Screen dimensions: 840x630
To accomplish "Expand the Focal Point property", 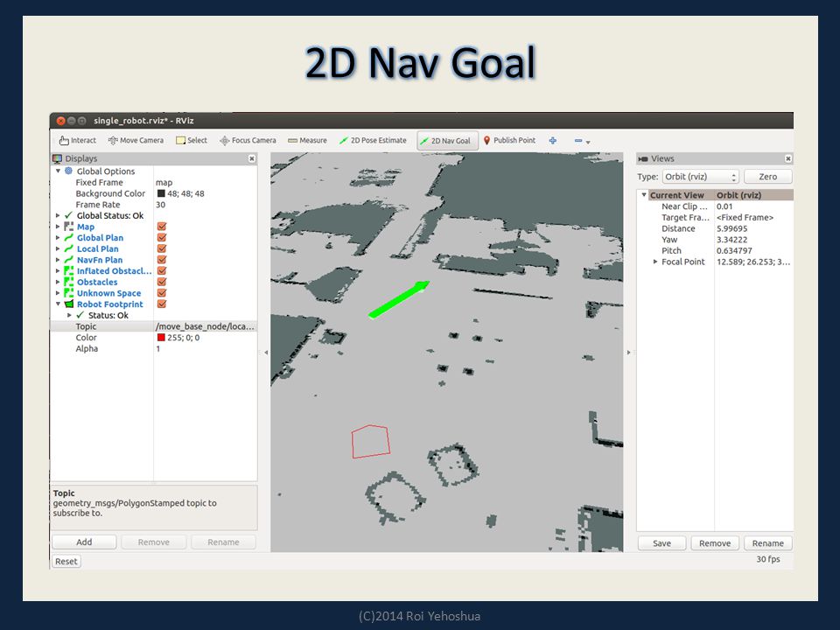I will (654, 262).
